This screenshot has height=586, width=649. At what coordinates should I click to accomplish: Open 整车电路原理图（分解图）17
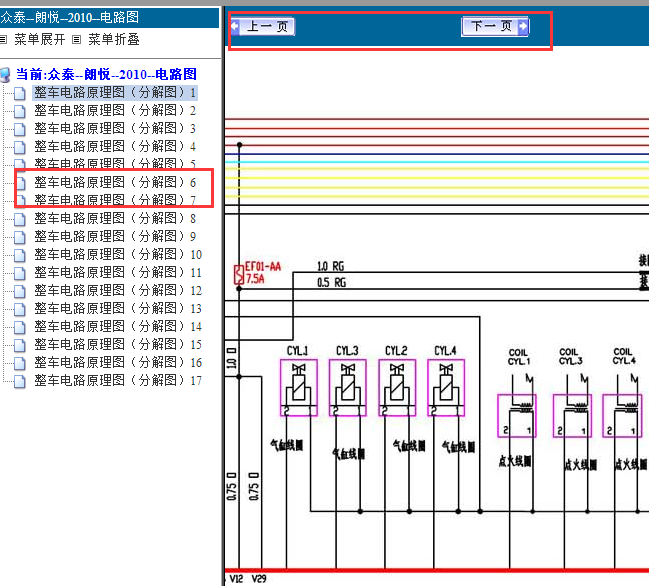(118, 380)
